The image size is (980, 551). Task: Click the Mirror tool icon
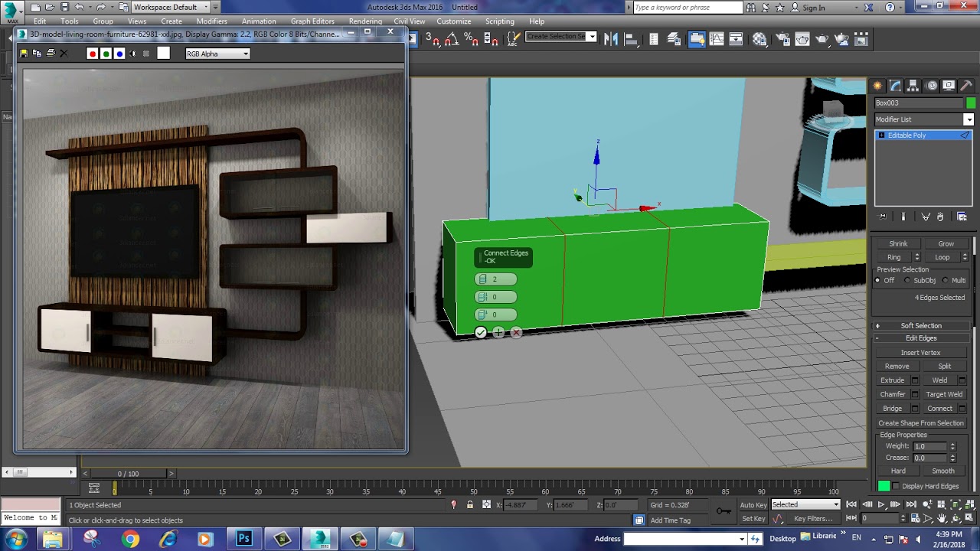611,40
